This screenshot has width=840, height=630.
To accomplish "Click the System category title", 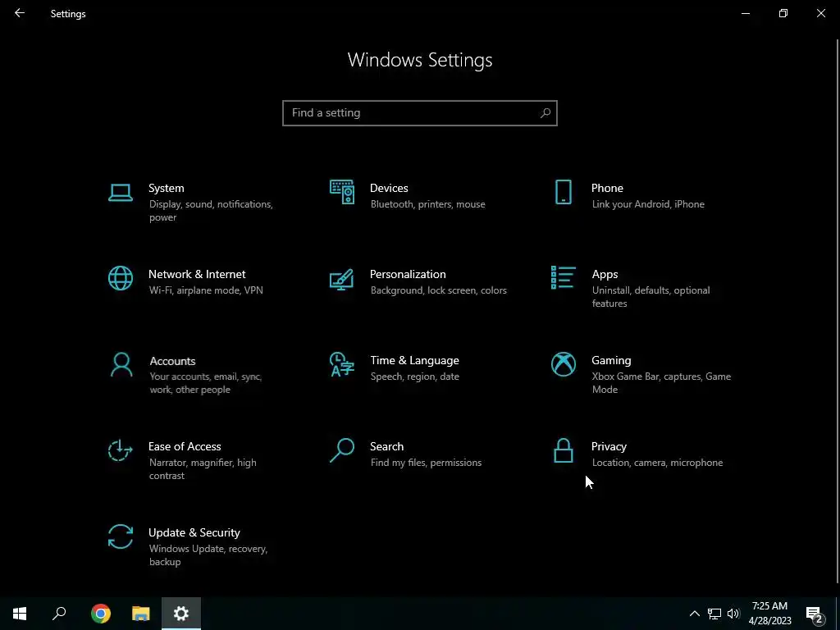I will (x=166, y=188).
